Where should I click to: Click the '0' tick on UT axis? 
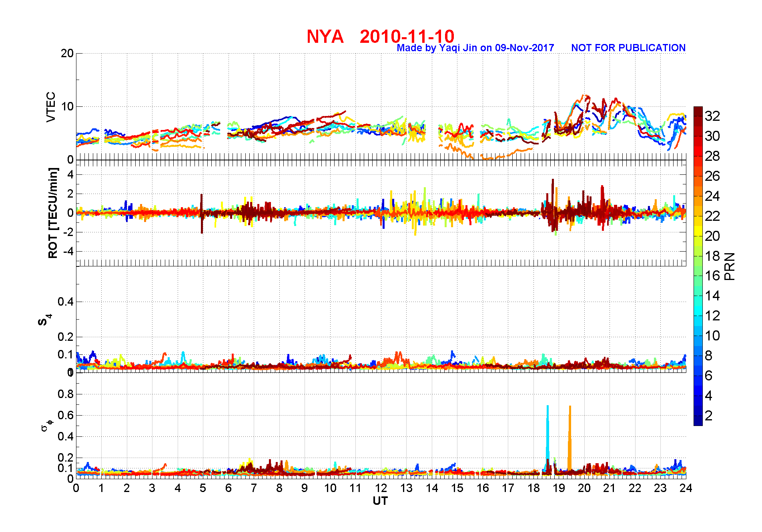76,488
